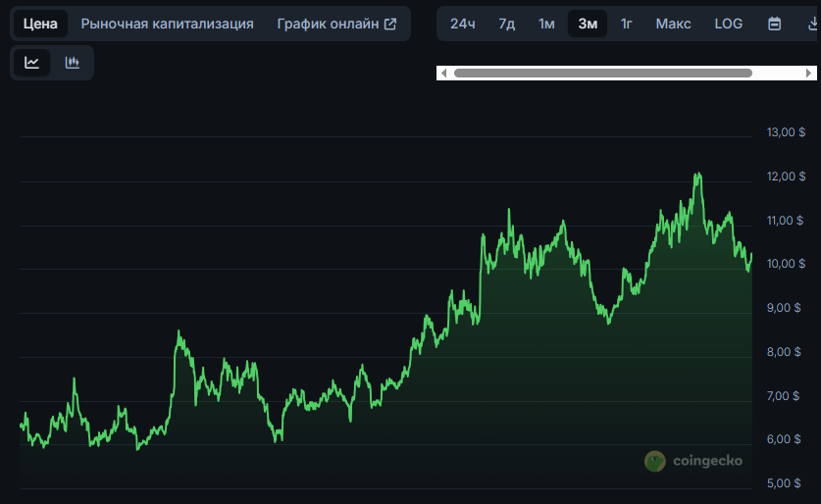Click the CoinGecko logo watermark
821x504 pixels.
click(x=693, y=460)
